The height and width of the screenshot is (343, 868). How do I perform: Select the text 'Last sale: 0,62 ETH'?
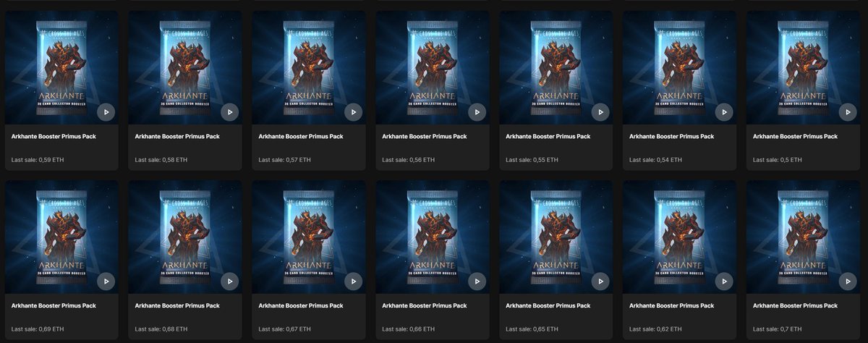point(656,329)
